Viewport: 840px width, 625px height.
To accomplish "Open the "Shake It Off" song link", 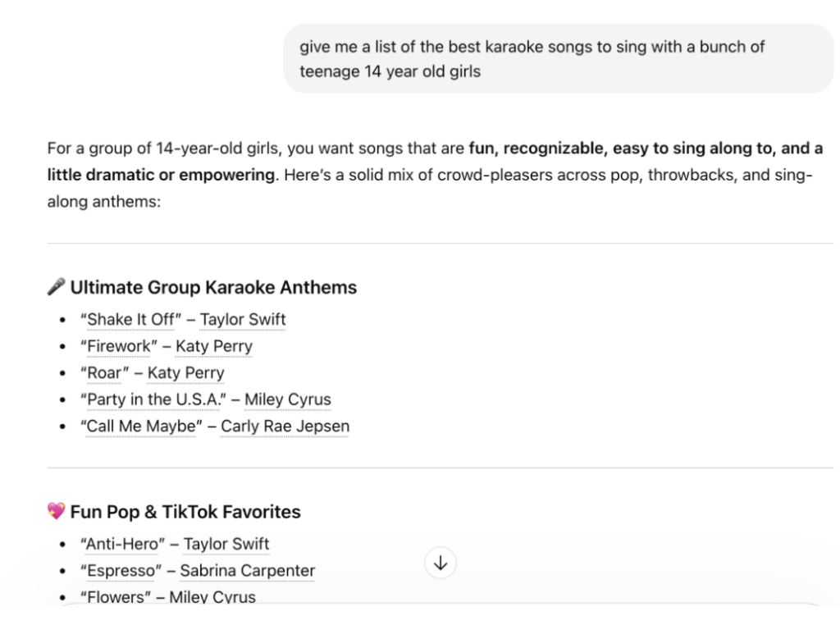I will pos(130,320).
